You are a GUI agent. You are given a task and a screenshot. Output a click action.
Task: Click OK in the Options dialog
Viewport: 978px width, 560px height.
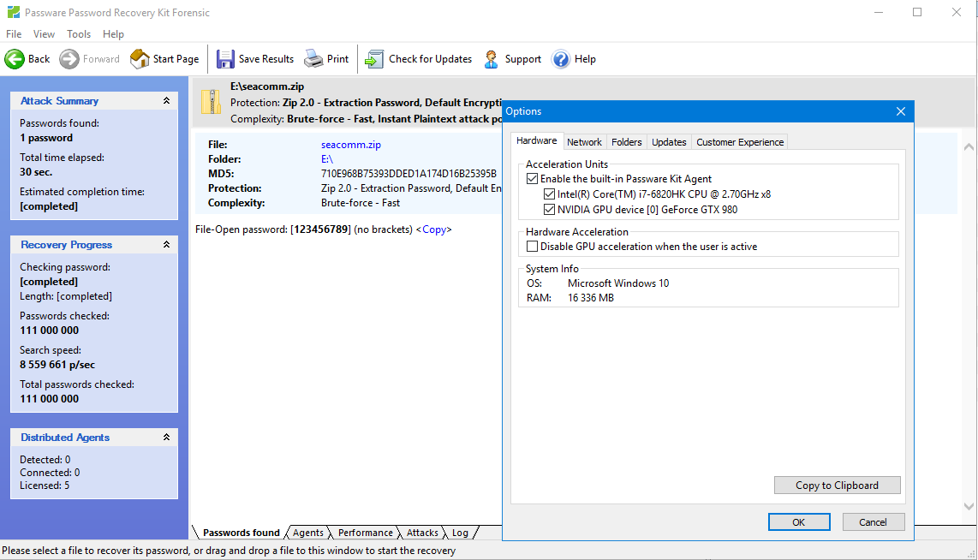pyautogui.click(x=799, y=522)
